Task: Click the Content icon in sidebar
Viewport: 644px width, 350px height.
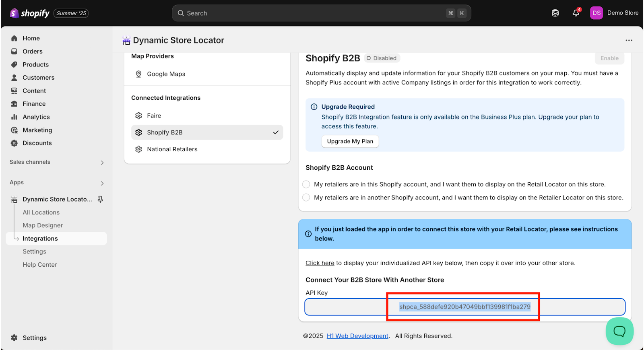Action: [14, 91]
